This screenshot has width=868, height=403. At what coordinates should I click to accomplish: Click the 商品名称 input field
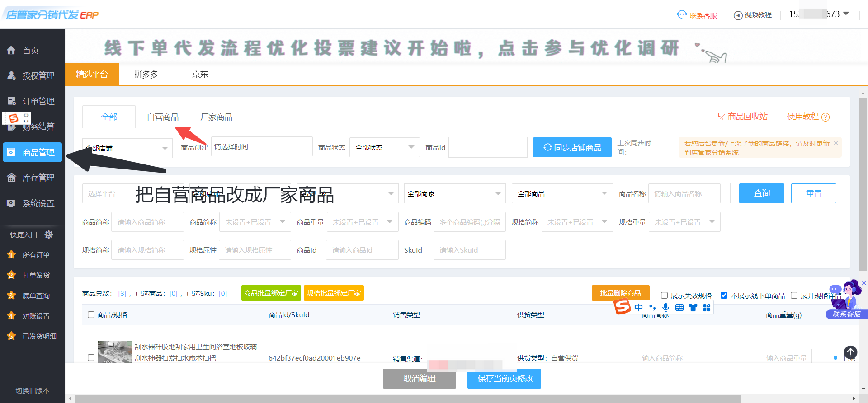coord(684,193)
